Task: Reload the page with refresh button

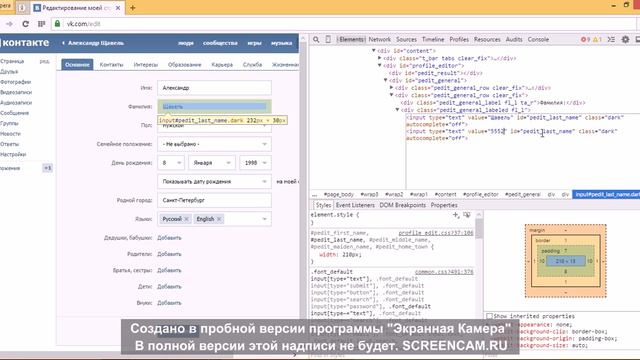Action: point(25,24)
